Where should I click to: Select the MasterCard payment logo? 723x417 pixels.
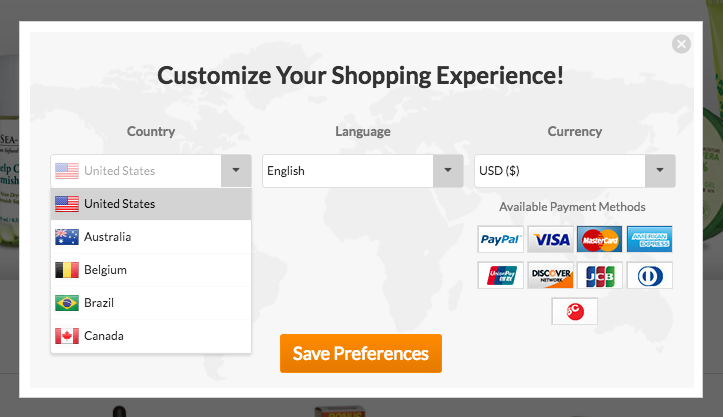click(x=600, y=239)
